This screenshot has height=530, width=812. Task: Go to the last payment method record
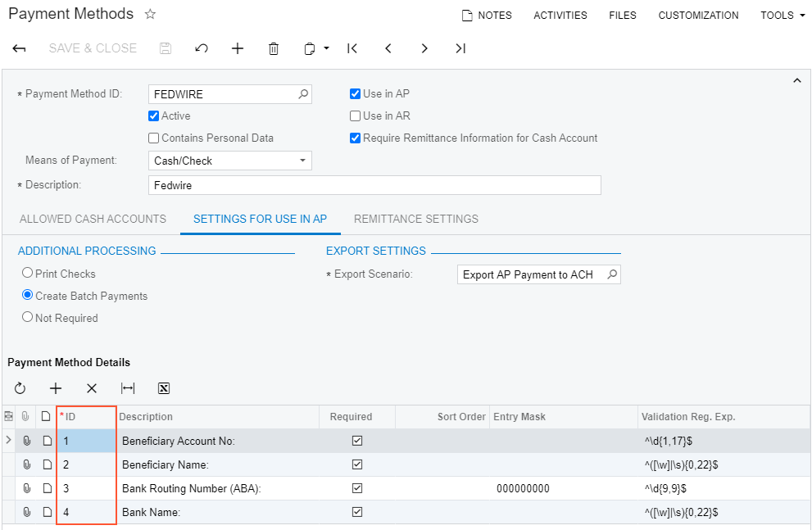[x=460, y=48]
